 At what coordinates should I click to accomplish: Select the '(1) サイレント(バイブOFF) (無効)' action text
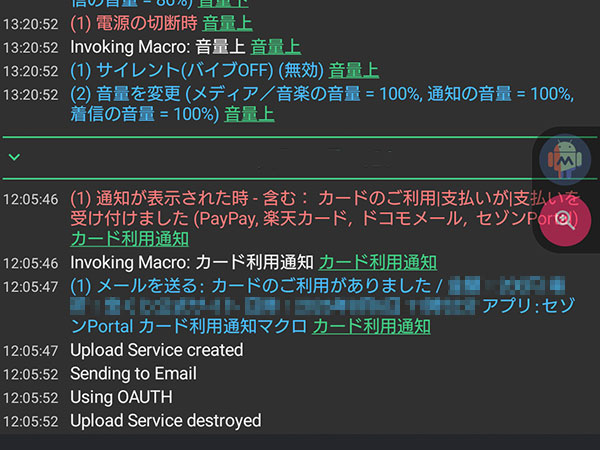click(x=197, y=71)
